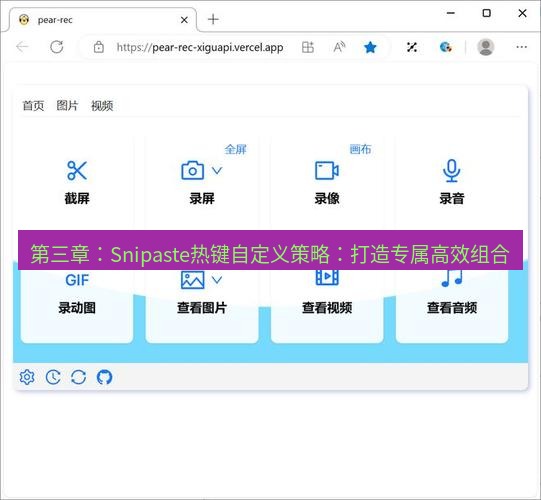Image resolution: width=541 pixels, height=500 pixels.
Task: Expand the 查看图片 dropdown chevron
Action: 217,280
